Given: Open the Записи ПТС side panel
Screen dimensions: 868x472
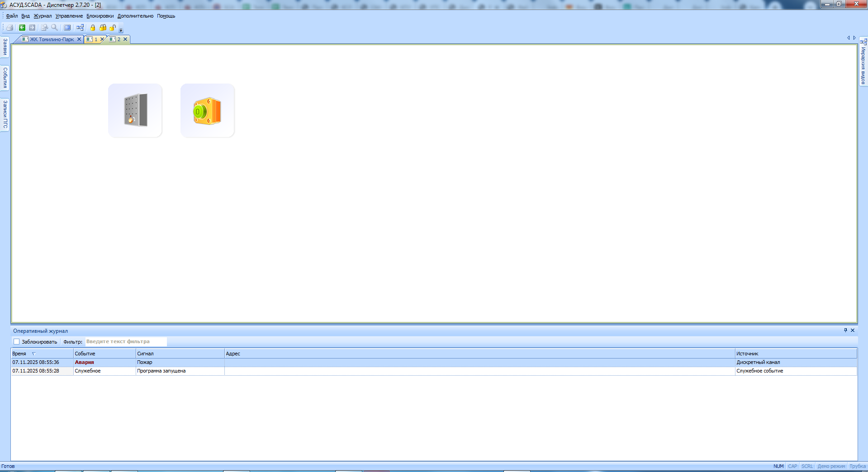Looking at the screenshot, I should (5, 114).
